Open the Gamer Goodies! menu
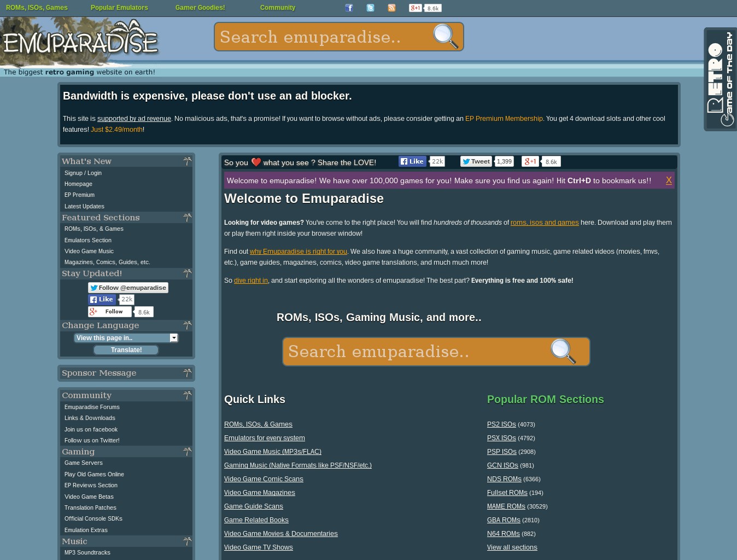The height and width of the screenshot is (560, 737). click(x=200, y=8)
